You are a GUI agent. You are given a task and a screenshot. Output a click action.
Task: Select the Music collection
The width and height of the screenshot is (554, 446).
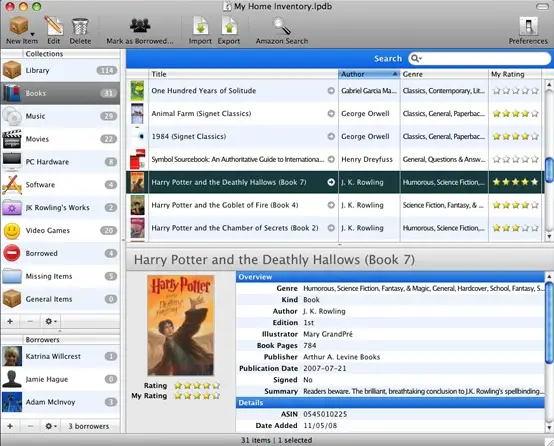[60, 116]
